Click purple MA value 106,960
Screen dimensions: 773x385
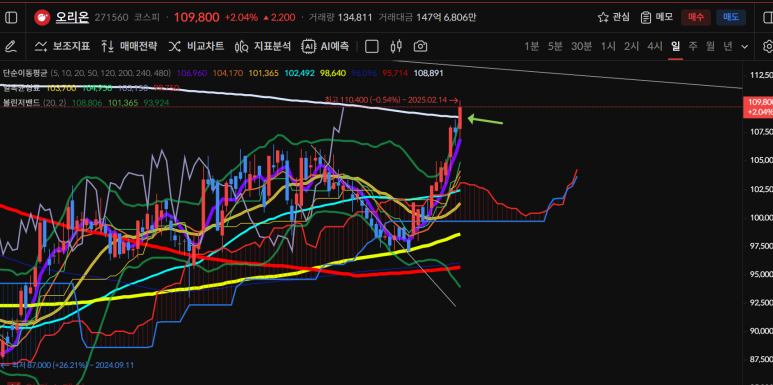click(x=192, y=73)
